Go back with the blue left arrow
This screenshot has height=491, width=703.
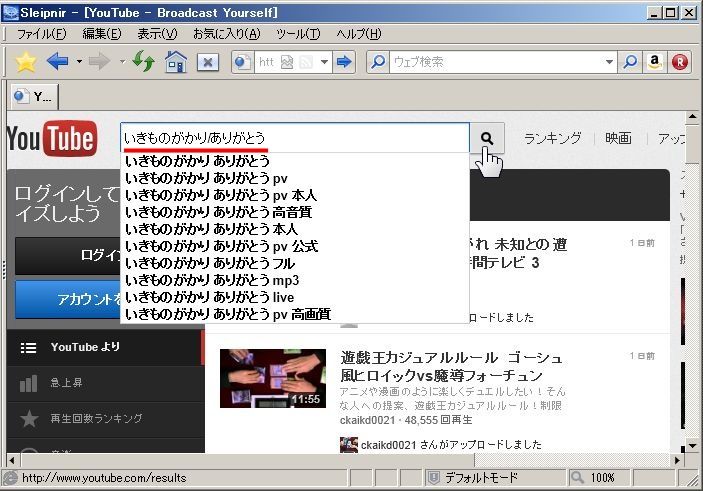point(57,61)
